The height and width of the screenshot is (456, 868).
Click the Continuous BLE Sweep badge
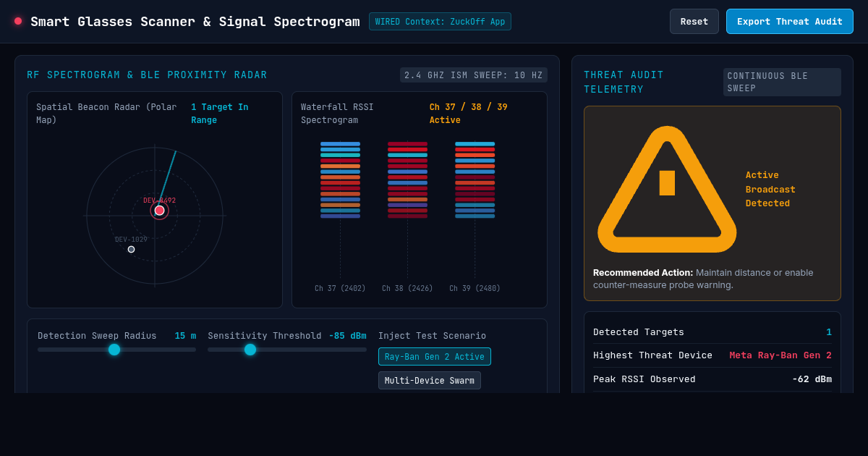click(782, 82)
